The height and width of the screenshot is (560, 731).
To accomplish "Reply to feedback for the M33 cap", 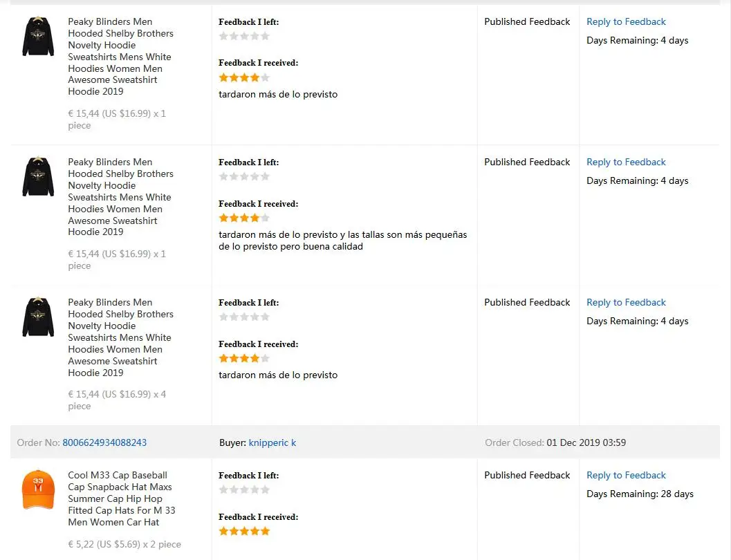I will pyautogui.click(x=626, y=475).
